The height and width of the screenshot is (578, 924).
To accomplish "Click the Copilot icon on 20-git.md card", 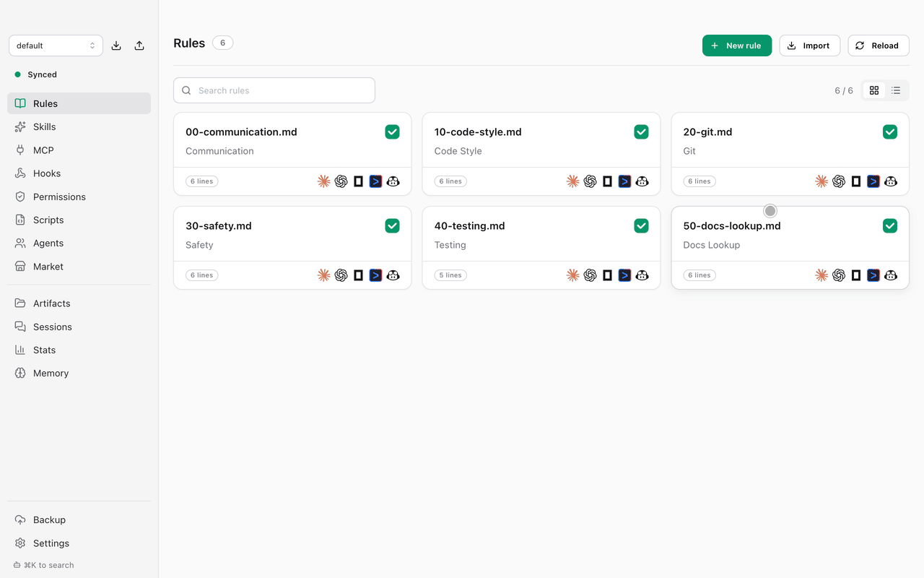I will [891, 181].
